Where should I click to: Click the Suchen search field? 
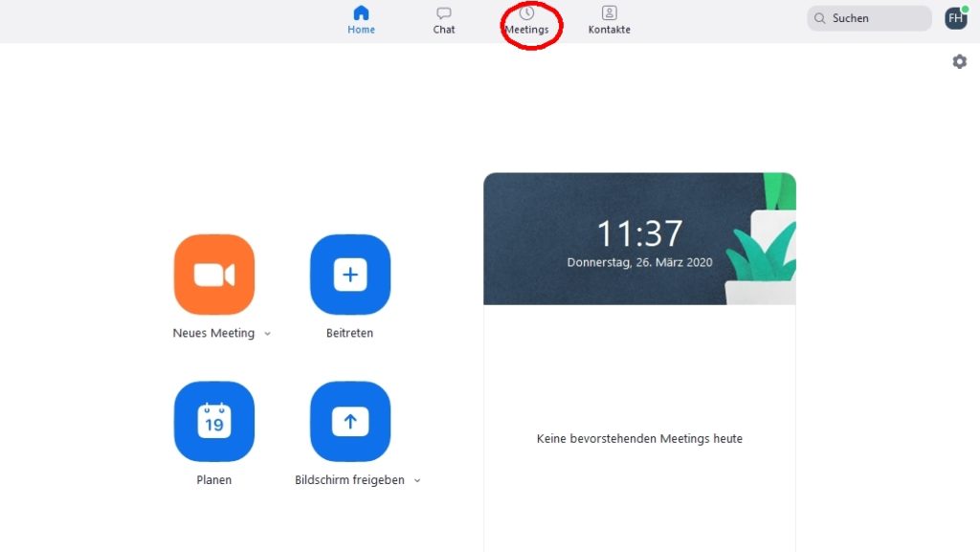(869, 18)
